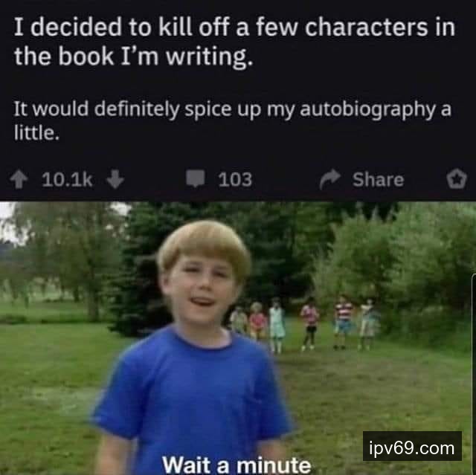Click the group of kids in background
Image resolution: width=476 pixels, height=475 pixels.
[305, 323]
